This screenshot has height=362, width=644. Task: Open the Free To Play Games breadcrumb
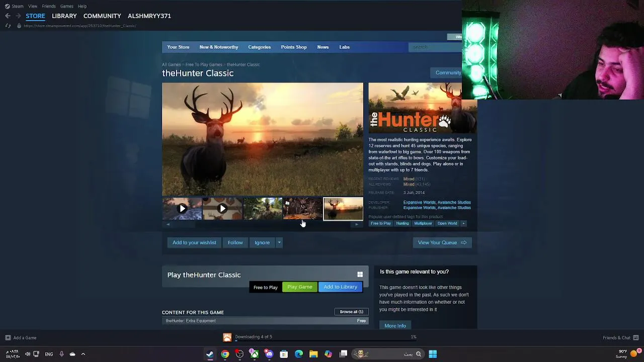point(204,64)
